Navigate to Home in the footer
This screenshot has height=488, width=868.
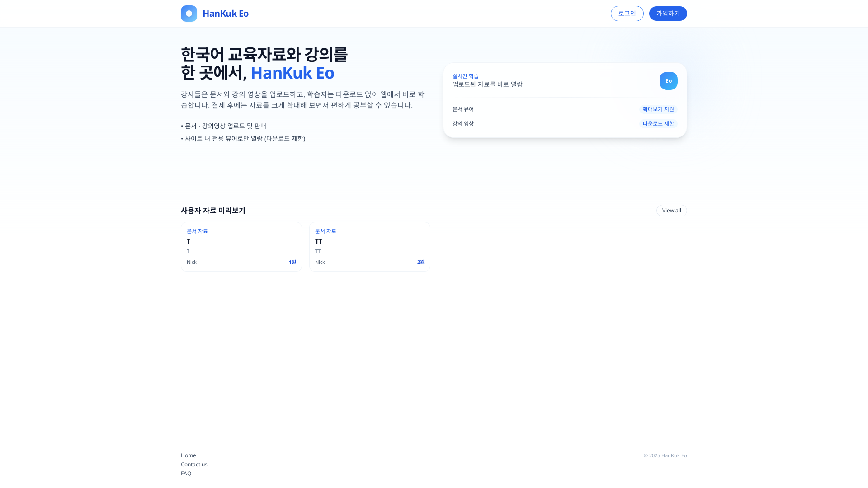click(189, 455)
